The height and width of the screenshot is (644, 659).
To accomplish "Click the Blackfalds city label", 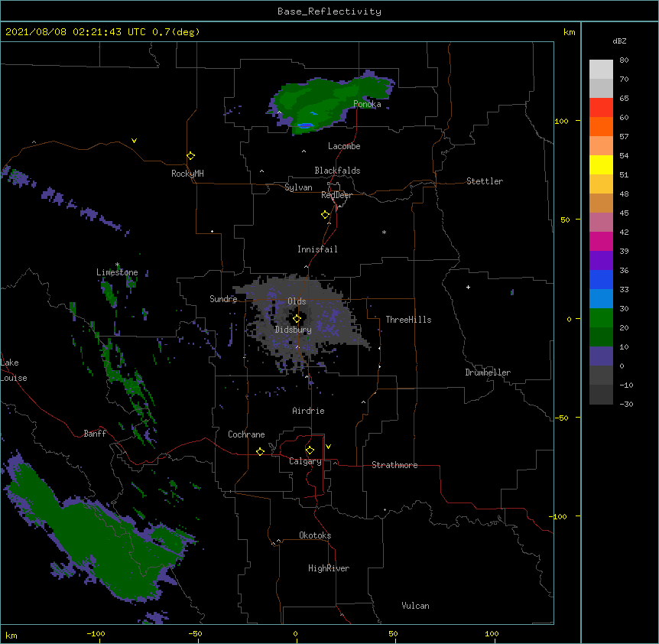I will [x=337, y=171].
